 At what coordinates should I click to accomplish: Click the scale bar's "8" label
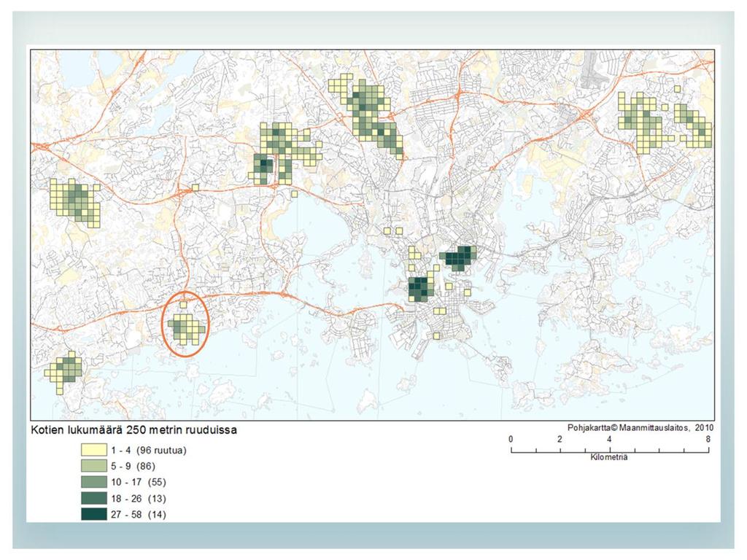coord(708,439)
